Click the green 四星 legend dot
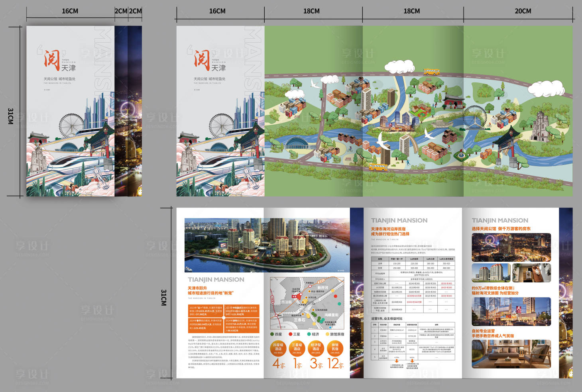 coord(272,334)
